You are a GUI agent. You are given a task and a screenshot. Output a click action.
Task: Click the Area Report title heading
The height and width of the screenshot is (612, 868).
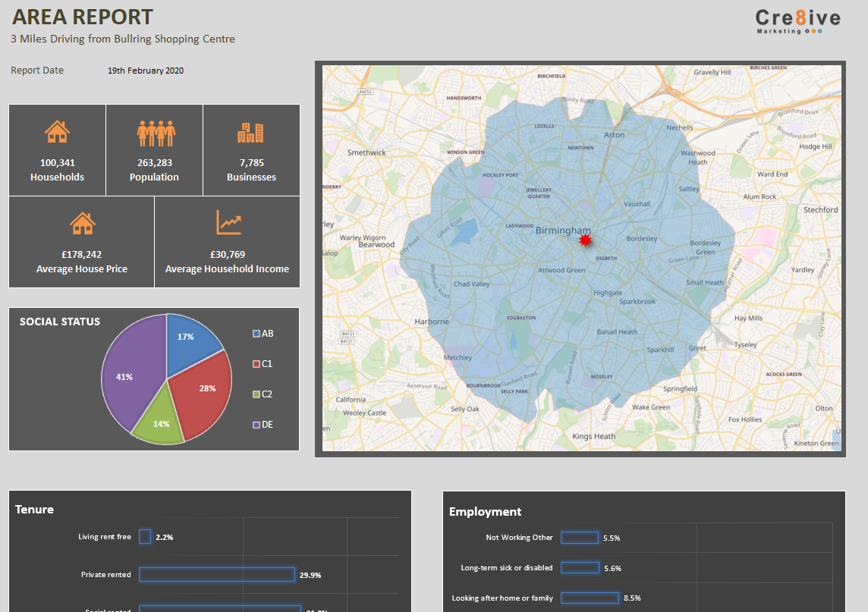pyautogui.click(x=81, y=17)
